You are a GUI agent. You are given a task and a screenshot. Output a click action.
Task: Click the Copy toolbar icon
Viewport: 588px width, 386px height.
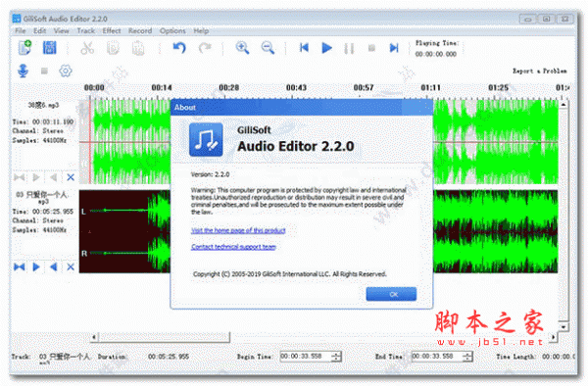click(x=113, y=48)
